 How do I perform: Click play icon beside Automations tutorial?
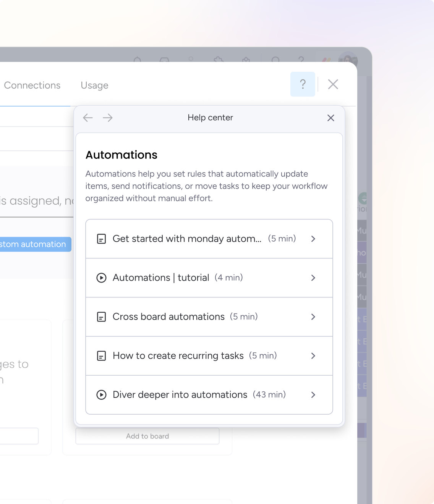pyautogui.click(x=101, y=278)
